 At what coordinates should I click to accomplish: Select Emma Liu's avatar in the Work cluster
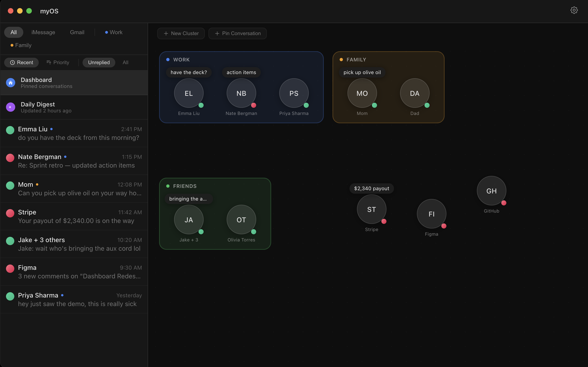(188, 93)
